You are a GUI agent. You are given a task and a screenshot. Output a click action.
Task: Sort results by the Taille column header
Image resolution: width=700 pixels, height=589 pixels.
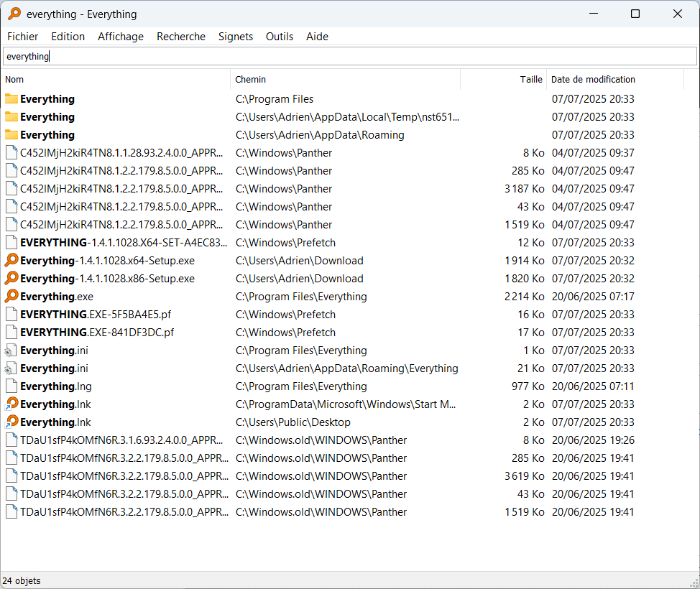click(504, 80)
